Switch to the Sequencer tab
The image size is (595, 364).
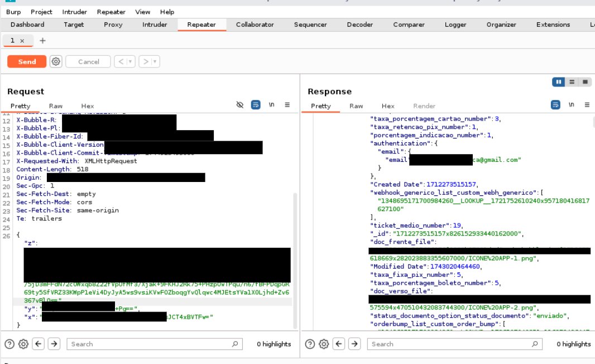pos(310,25)
